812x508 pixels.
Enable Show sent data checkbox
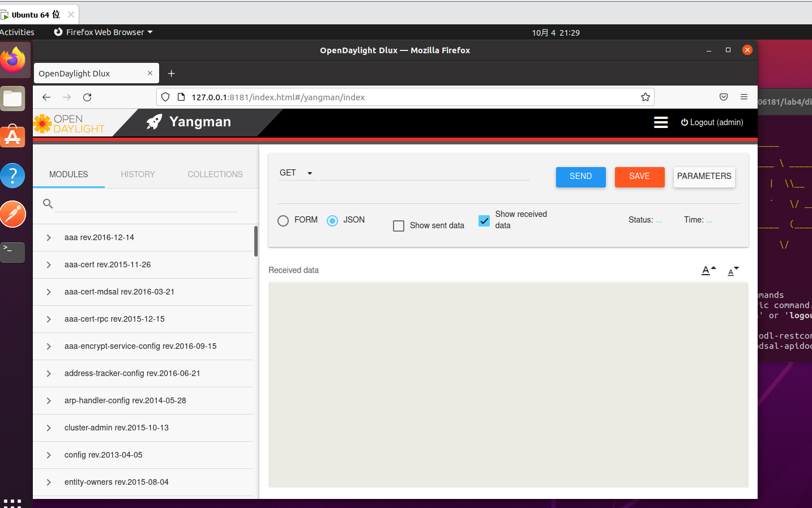point(399,226)
